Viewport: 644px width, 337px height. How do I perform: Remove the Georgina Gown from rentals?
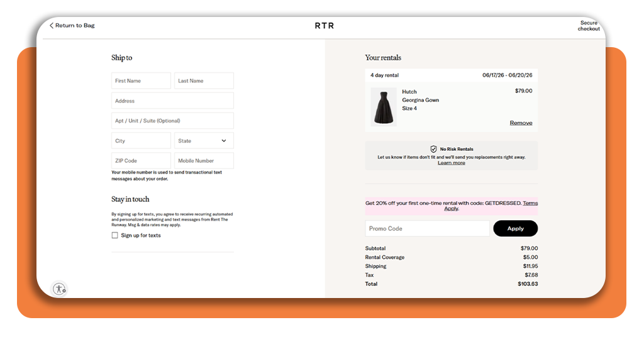pyautogui.click(x=521, y=123)
